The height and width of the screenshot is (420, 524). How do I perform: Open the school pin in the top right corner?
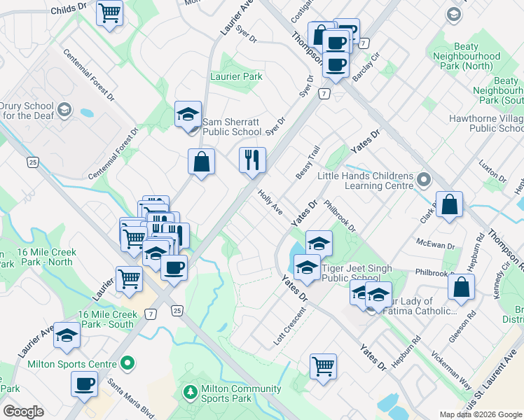click(454, 15)
